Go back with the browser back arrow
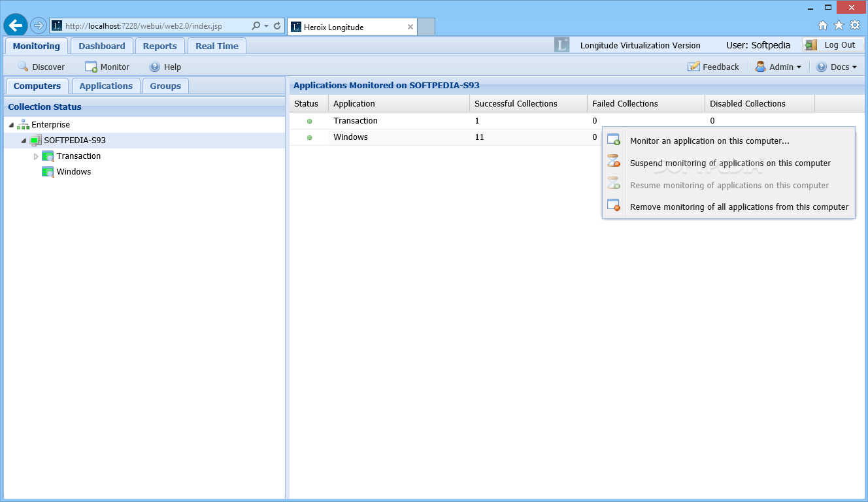Viewport: 868px width, 502px height. pos(16,25)
